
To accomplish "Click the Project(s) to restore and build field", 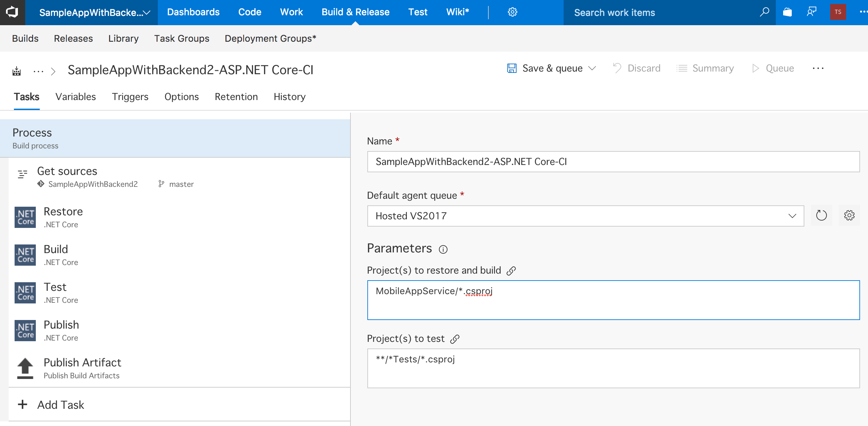I will pos(613,300).
